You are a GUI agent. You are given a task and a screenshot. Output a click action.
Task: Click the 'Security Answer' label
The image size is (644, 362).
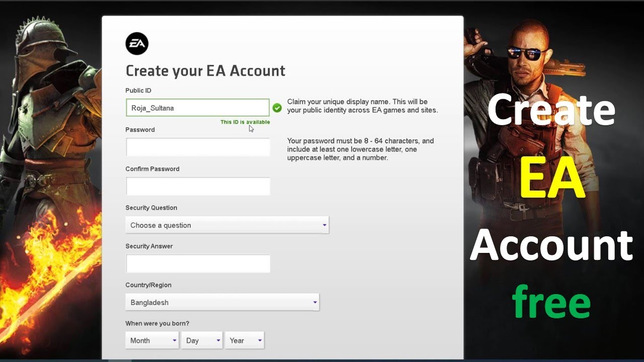coord(149,246)
